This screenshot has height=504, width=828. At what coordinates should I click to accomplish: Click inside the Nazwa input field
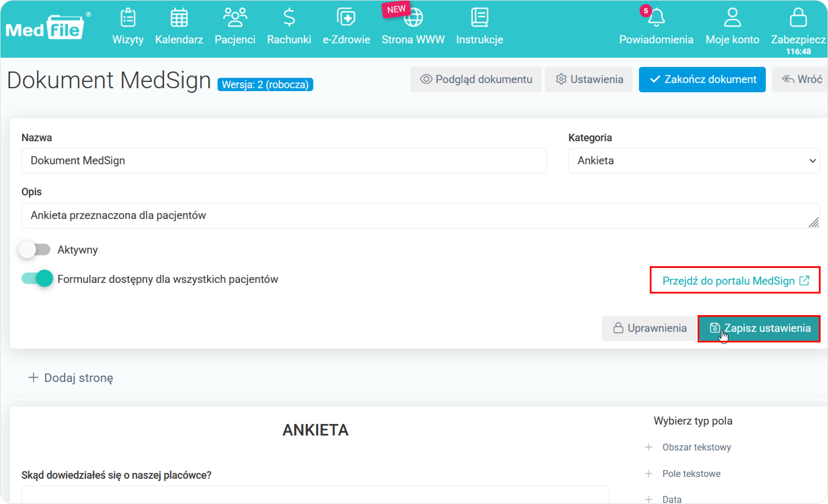pos(284,161)
